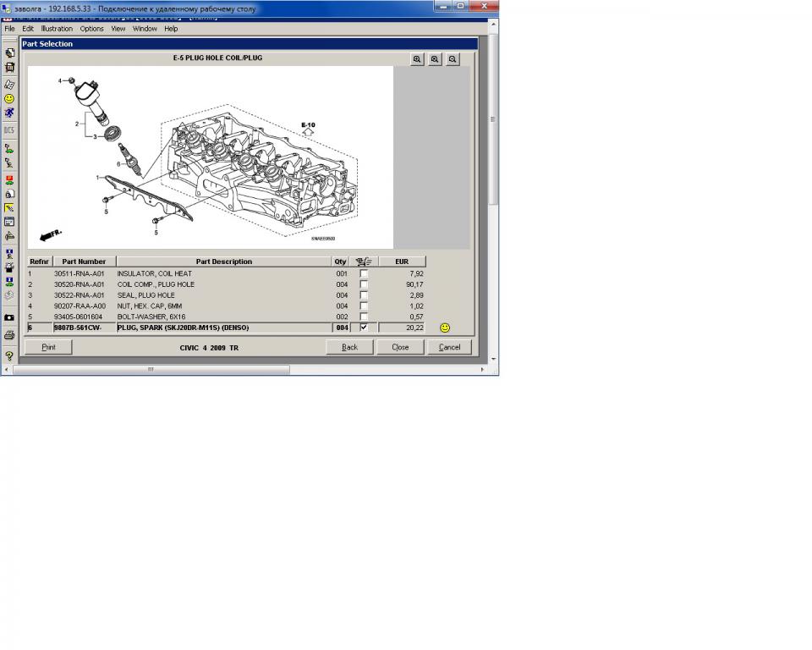The width and height of the screenshot is (812, 650).
Task: Uncheck the PLUG, SPARK row checkbox
Action: click(x=364, y=328)
